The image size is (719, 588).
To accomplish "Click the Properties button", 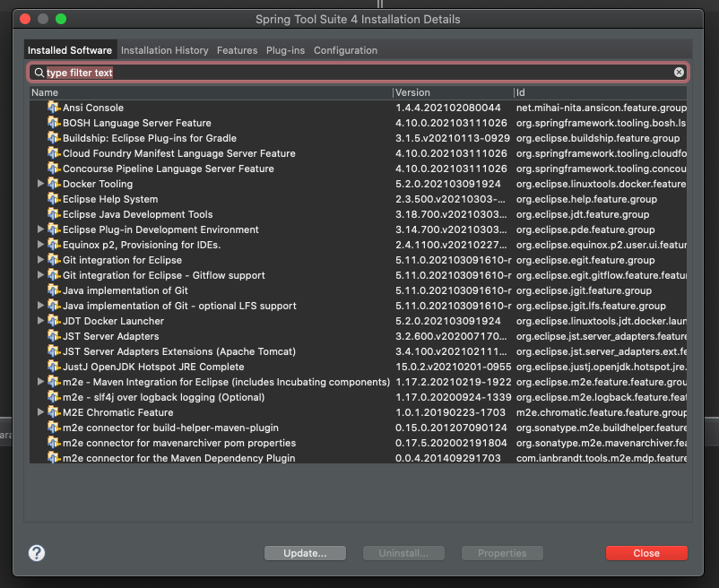I will coord(502,553).
